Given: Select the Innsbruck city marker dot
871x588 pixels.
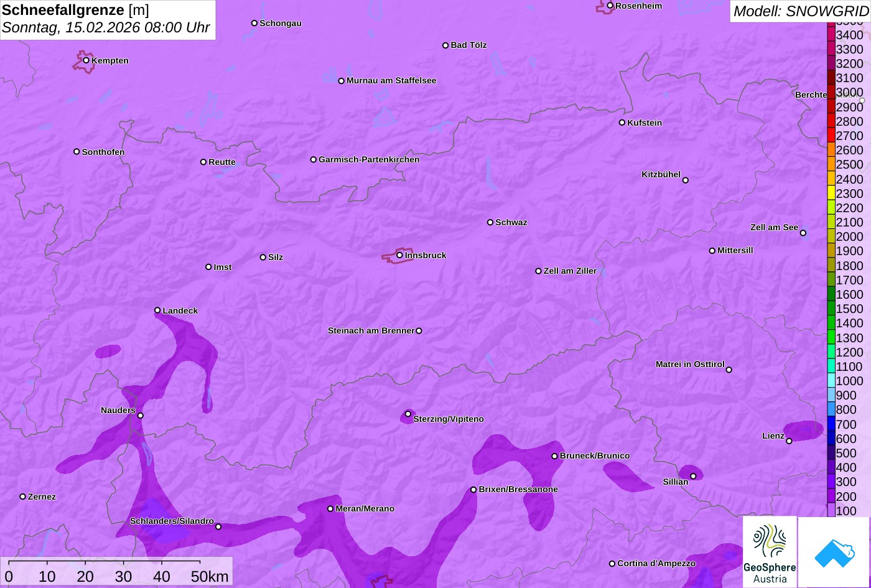Looking at the screenshot, I should [x=399, y=254].
